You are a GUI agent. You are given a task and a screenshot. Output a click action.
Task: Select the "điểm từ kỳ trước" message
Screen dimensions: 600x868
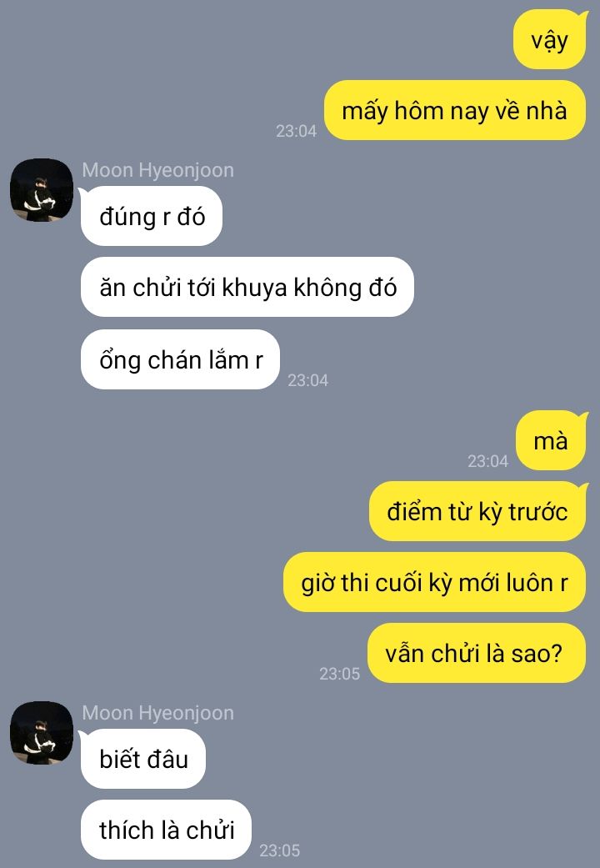click(477, 511)
